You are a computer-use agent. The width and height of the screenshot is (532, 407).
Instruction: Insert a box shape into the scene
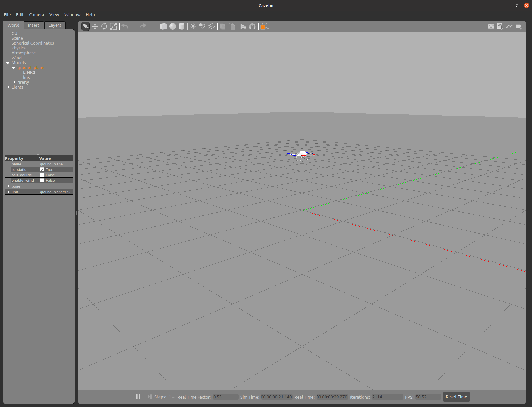click(164, 26)
